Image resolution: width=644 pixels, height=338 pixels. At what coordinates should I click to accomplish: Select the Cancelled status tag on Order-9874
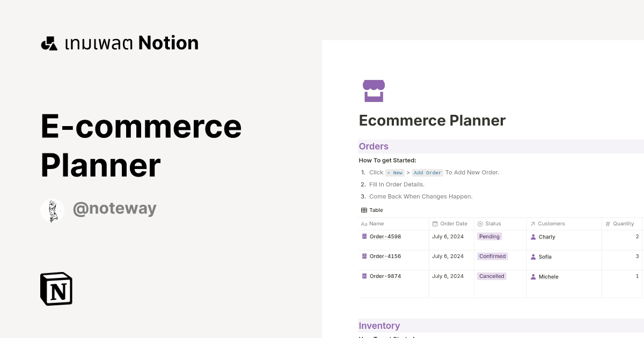[x=492, y=276]
